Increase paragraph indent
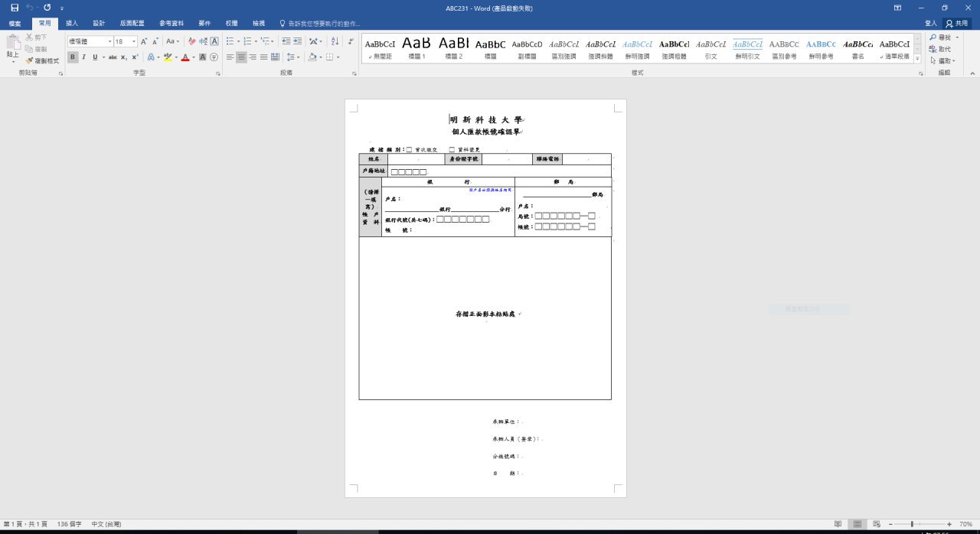The height and width of the screenshot is (534, 980). tap(297, 41)
